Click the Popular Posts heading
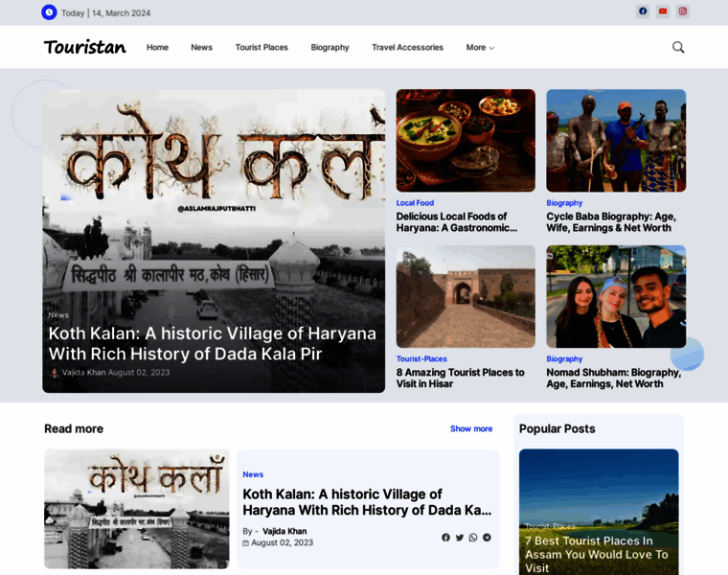This screenshot has width=728, height=575. (x=557, y=428)
